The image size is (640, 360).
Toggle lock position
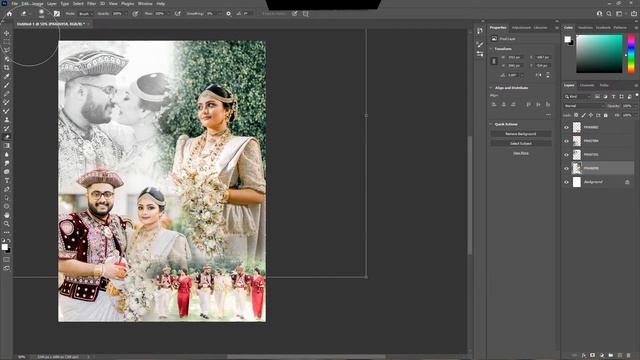(x=591, y=116)
